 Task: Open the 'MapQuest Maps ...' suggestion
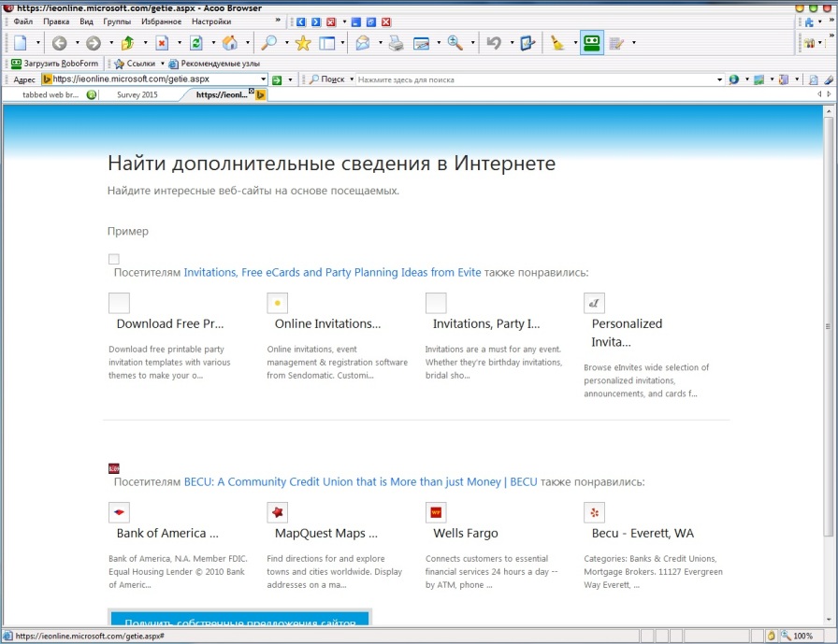(x=326, y=533)
